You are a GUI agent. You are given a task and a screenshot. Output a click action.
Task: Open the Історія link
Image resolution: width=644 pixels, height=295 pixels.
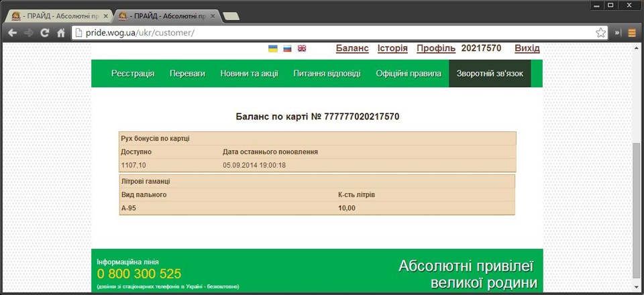pos(392,48)
